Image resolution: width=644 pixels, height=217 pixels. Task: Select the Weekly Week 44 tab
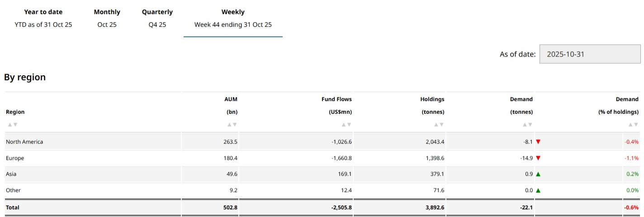pyautogui.click(x=233, y=18)
